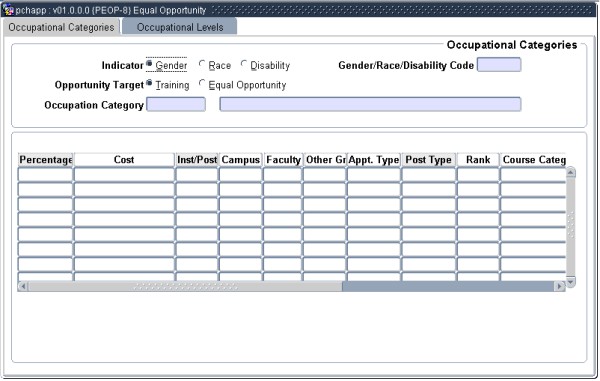This screenshot has height=381, width=600.
Task: Click the pchapp application icon in title bar
Action: point(8,10)
